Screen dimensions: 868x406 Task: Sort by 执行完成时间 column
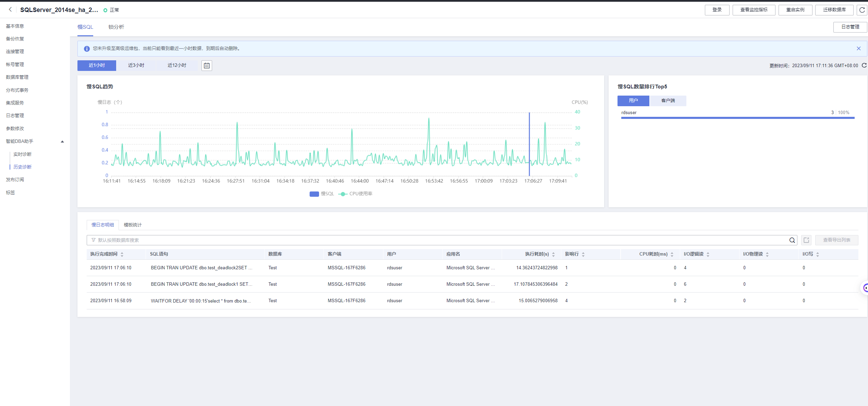(x=122, y=254)
